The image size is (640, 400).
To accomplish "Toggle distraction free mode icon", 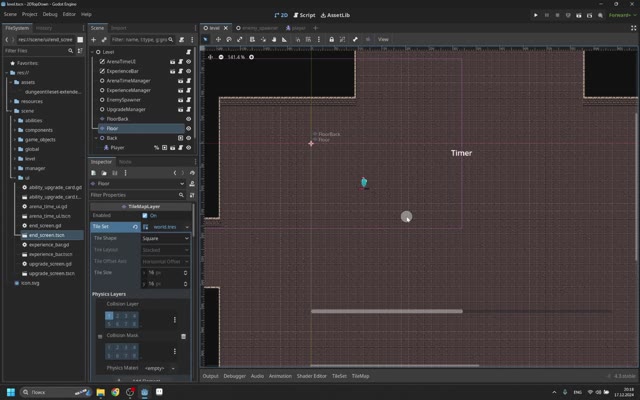I will click(x=633, y=28).
